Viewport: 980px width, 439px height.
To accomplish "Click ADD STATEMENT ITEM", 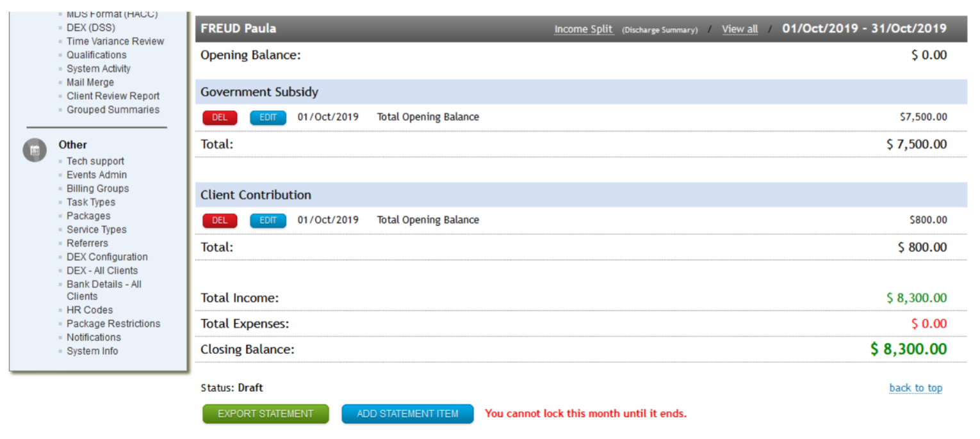I will pos(407,413).
